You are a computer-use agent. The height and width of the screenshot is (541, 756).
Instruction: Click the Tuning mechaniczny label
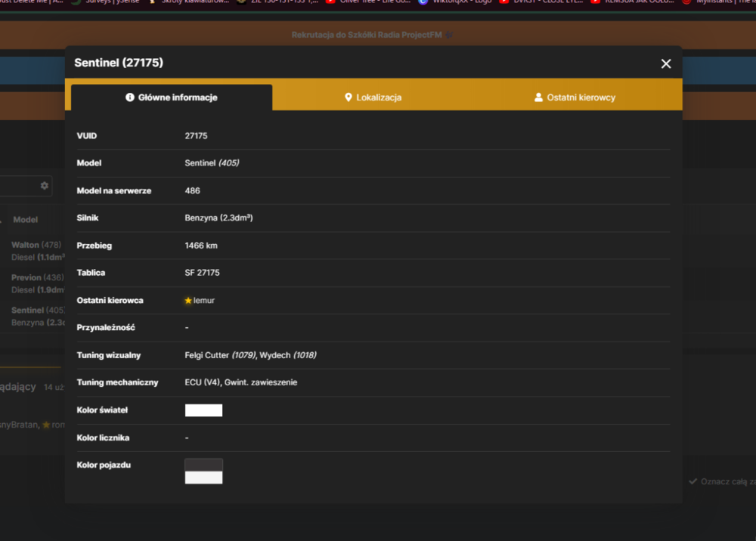click(x=117, y=382)
